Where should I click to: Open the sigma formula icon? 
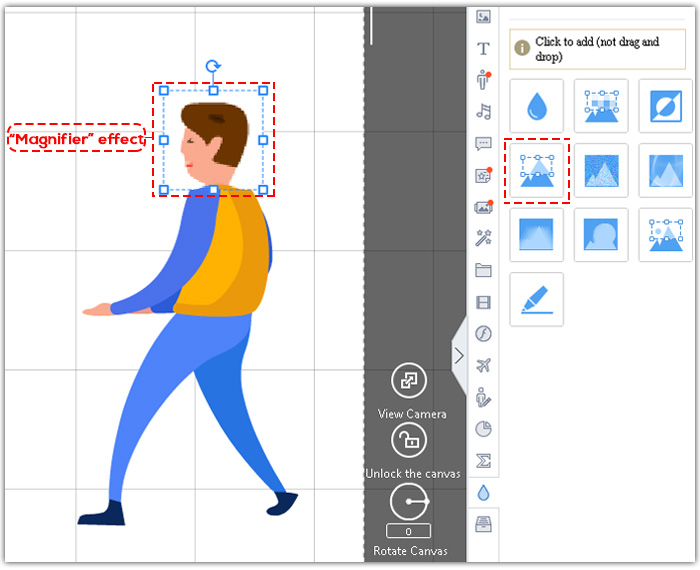tap(483, 461)
